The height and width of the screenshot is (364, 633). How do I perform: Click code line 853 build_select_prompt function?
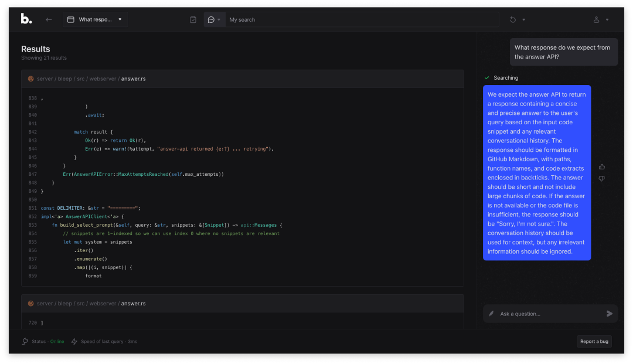click(167, 225)
